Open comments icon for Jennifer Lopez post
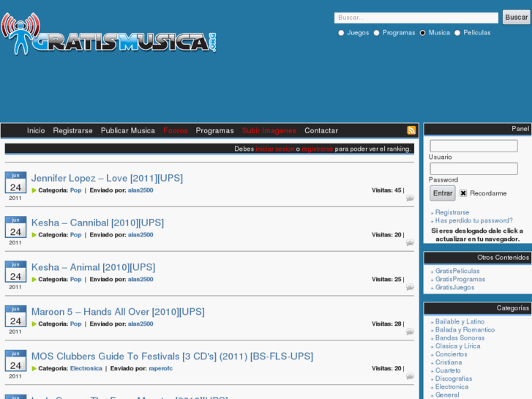The width and height of the screenshot is (532, 399). tap(410, 198)
